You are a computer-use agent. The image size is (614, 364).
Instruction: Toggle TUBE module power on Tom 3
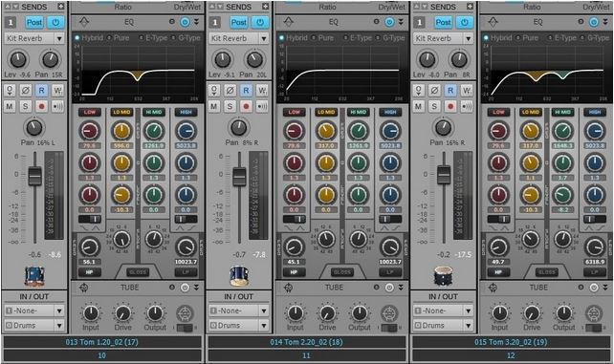click(x=594, y=289)
